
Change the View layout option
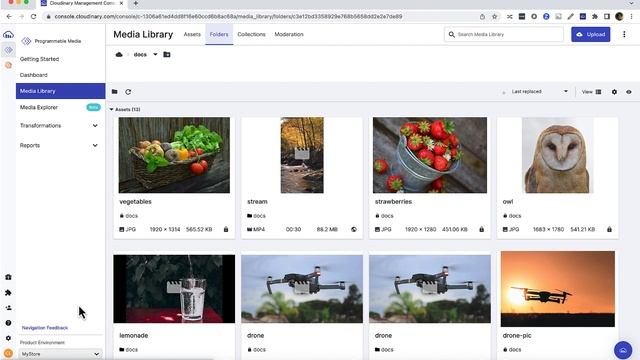[591, 92]
